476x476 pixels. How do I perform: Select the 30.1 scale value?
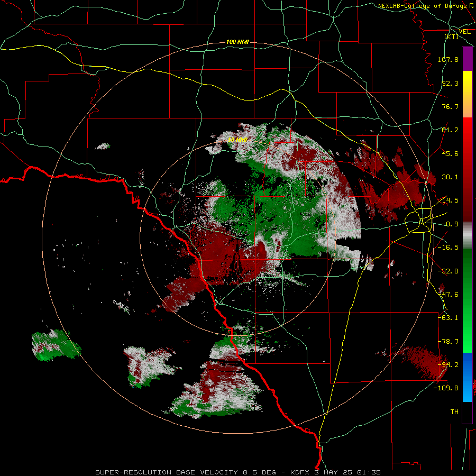450,177
